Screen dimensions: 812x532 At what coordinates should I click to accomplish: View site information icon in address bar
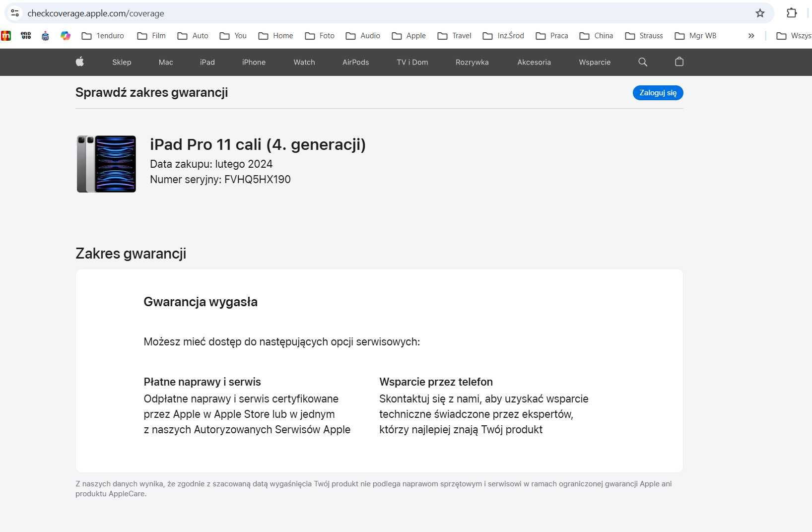[15, 13]
